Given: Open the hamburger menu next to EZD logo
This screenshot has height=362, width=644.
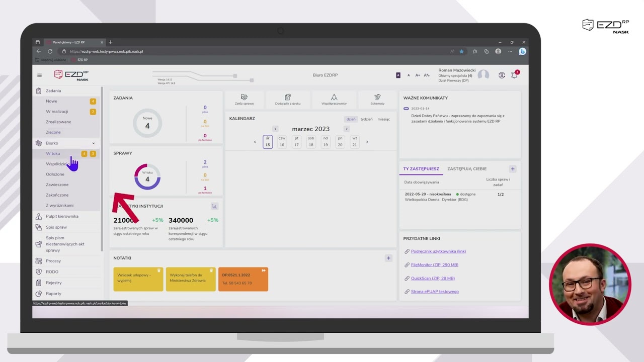Looking at the screenshot, I should click(39, 75).
